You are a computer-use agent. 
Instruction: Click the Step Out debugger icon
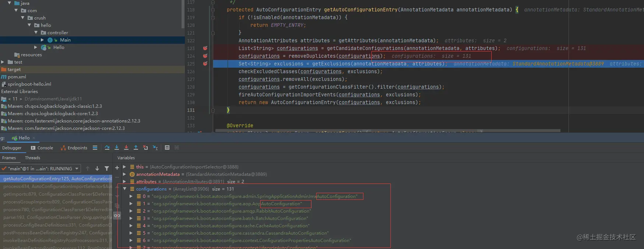pyautogui.click(x=136, y=147)
